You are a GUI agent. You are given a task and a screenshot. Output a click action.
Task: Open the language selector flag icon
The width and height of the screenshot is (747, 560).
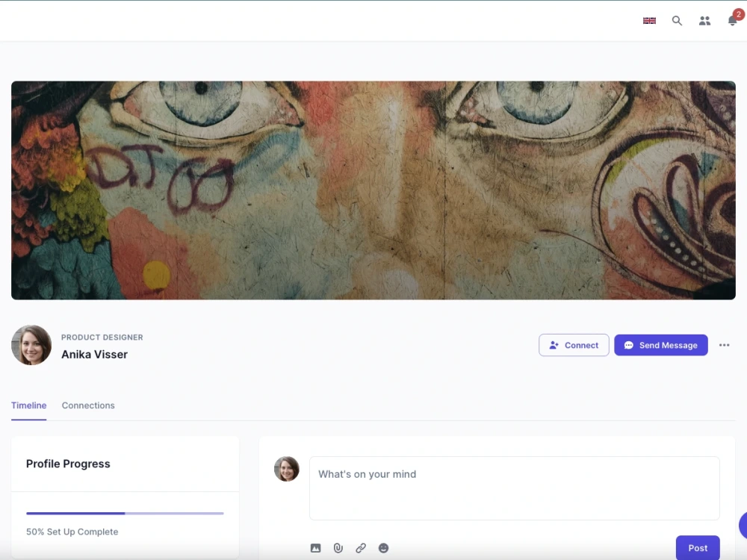[x=649, y=20]
